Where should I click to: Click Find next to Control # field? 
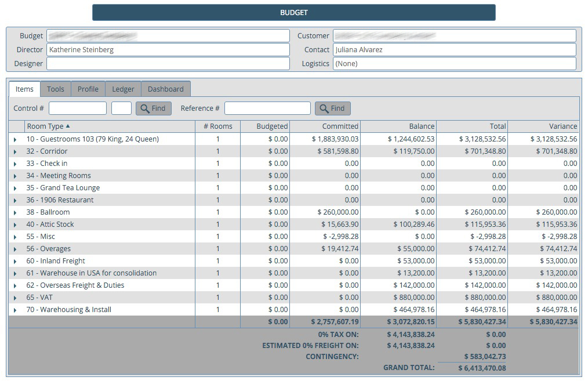pyautogui.click(x=153, y=108)
